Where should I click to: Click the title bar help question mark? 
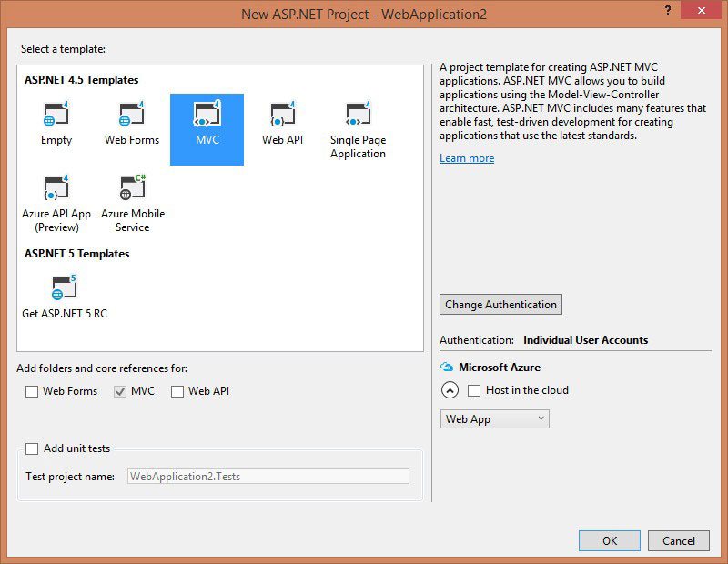tap(667, 11)
